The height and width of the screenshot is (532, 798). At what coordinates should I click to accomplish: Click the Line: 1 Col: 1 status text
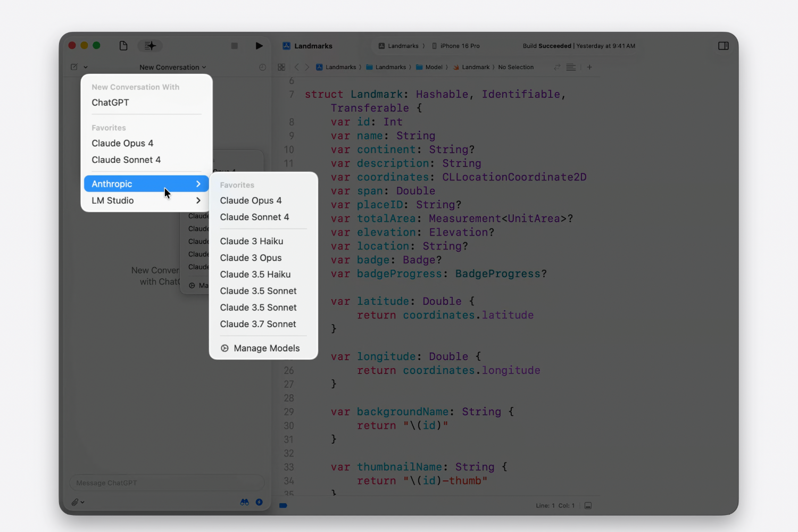(555, 505)
